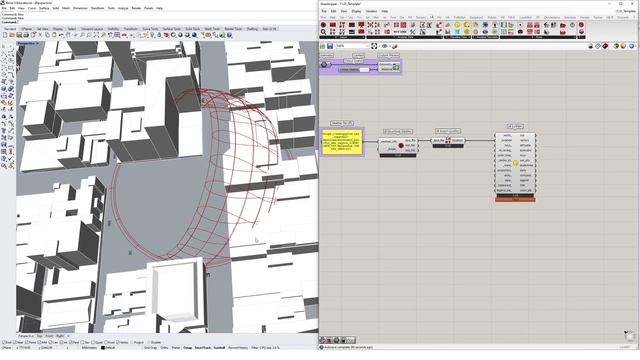Click the green icon on purple group component
Screen dimensions: 640x360
396,67
